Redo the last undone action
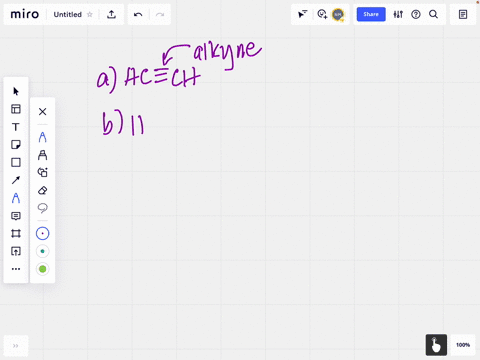Viewport: 480px width, 360px height. tap(160, 14)
